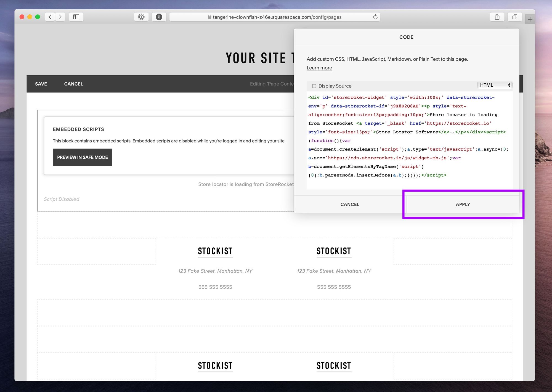
Task: Apply the code block changes
Action: (x=463, y=204)
